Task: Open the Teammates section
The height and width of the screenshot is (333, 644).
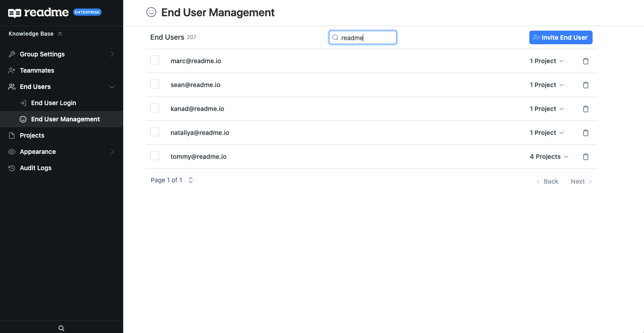Action: pyautogui.click(x=37, y=70)
